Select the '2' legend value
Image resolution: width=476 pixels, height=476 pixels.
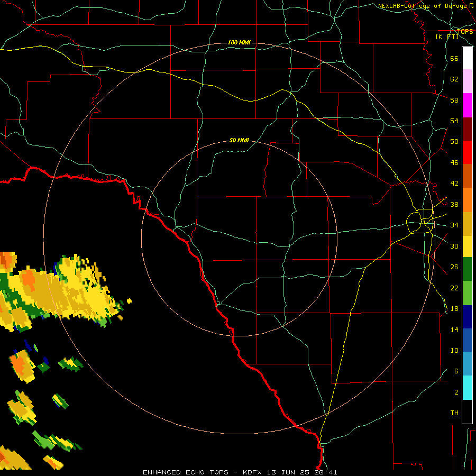(456, 392)
